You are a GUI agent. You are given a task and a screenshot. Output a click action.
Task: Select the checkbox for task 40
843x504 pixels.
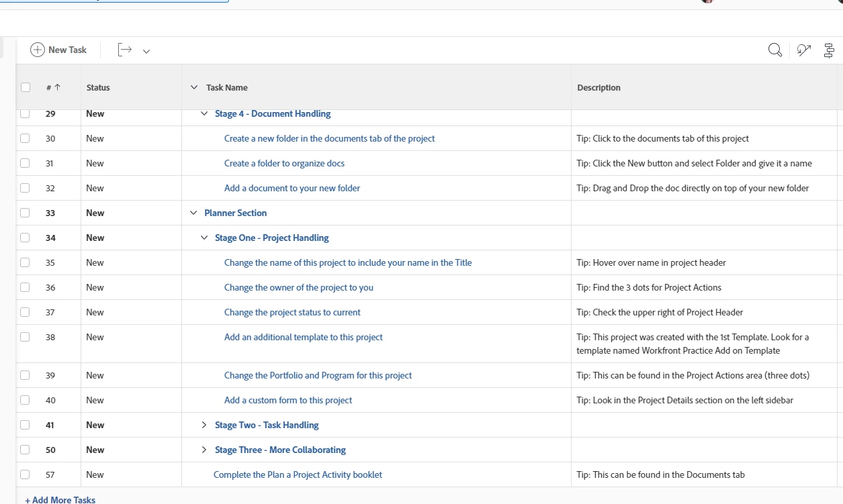tap(25, 400)
